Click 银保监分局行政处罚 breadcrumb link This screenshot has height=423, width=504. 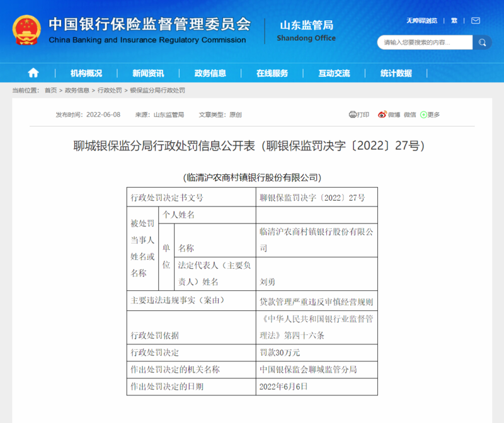tap(157, 90)
